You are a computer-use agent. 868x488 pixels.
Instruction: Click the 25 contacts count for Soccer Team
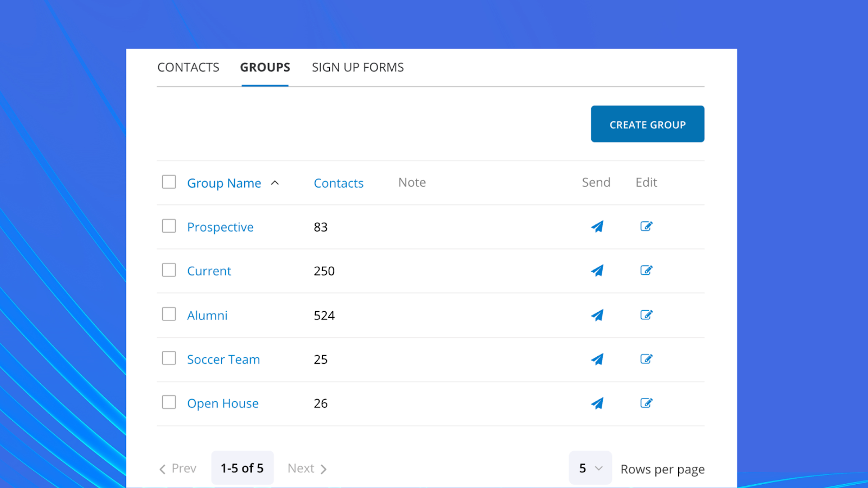(x=321, y=359)
